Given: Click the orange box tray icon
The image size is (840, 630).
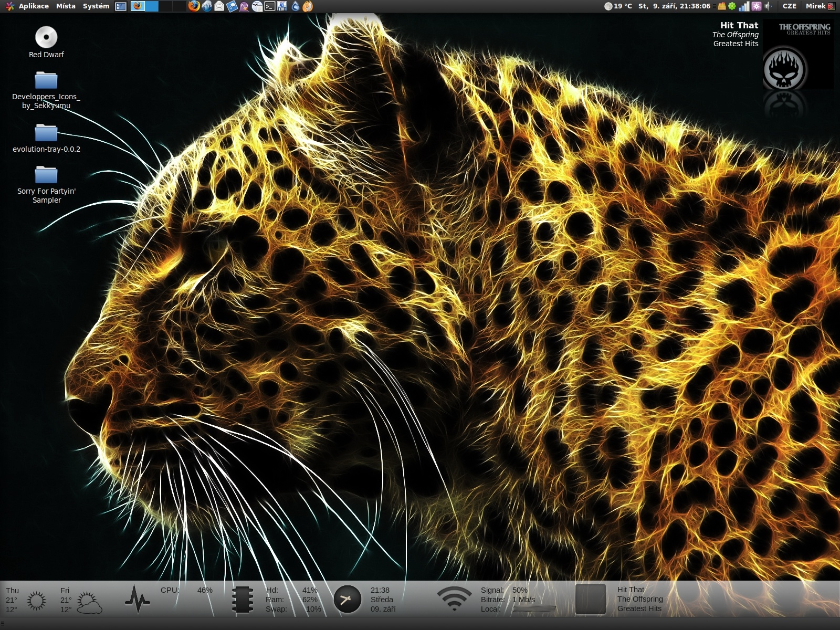Looking at the screenshot, I should pyautogui.click(x=721, y=6).
